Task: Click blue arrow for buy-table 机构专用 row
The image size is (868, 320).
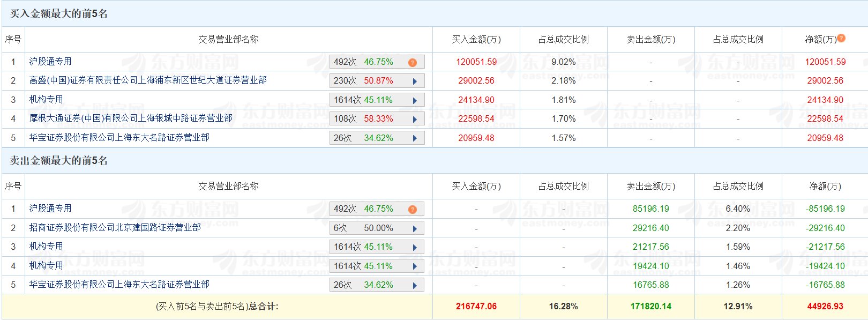Action: click(x=415, y=100)
